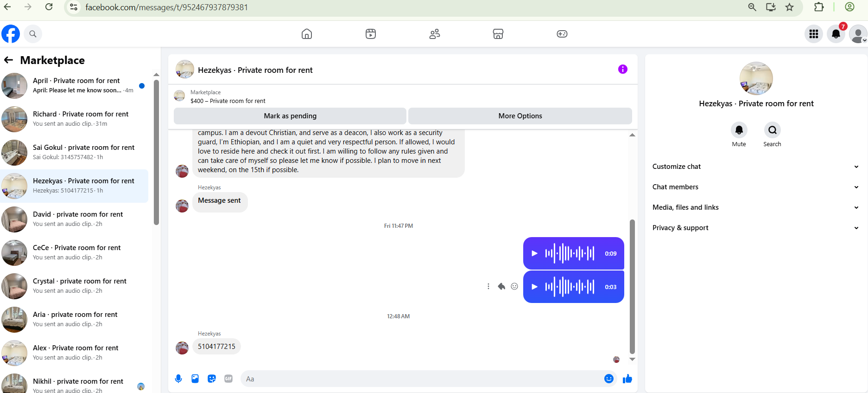868x393 pixels.
Task: Click the conversation list scrollbar thumb
Action: tap(156, 152)
